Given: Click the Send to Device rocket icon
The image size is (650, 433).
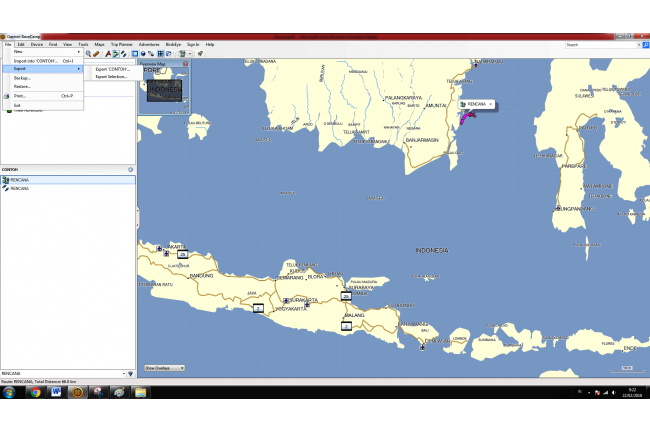Looking at the screenshot, I should (x=200, y=53).
